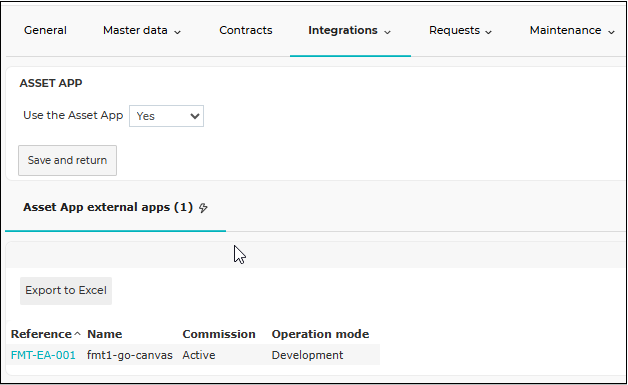This screenshot has height=385, width=628.
Task: Open the Requests menu label
Action: click(454, 30)
